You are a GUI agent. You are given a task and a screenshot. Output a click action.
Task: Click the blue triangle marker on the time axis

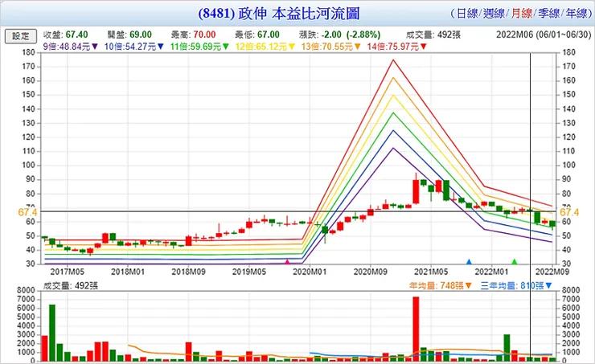(x=469, y=262)
